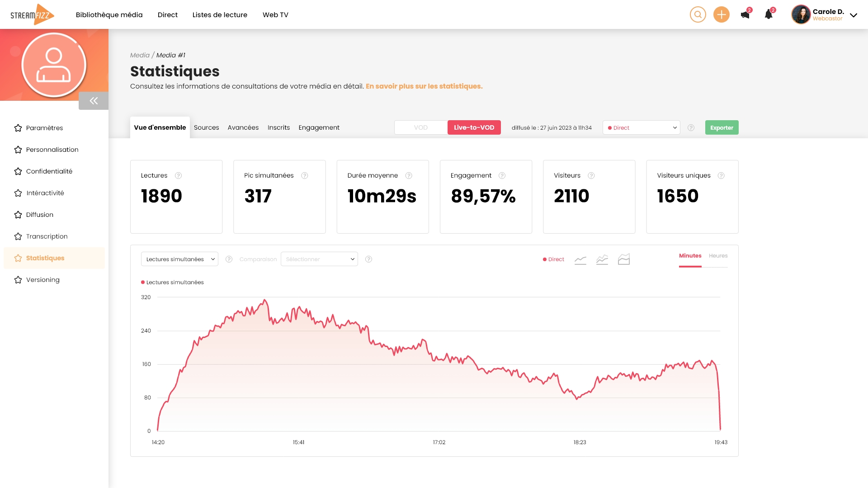Open Bibliothèque média menu
Viewport: 868px width, 488px height.
(109, 15)
